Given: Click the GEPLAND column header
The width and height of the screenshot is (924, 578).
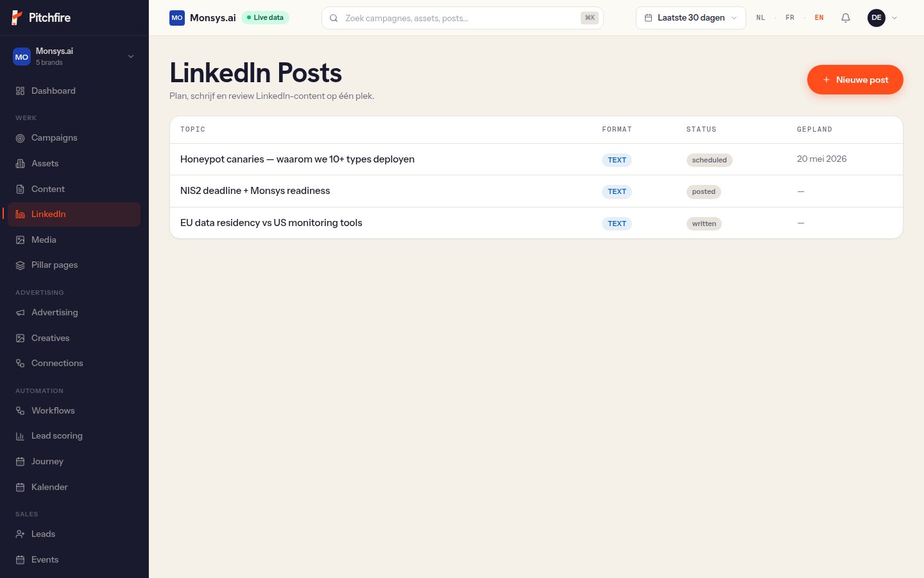Looking at the screenshot, I should click(x=815, y=130).
